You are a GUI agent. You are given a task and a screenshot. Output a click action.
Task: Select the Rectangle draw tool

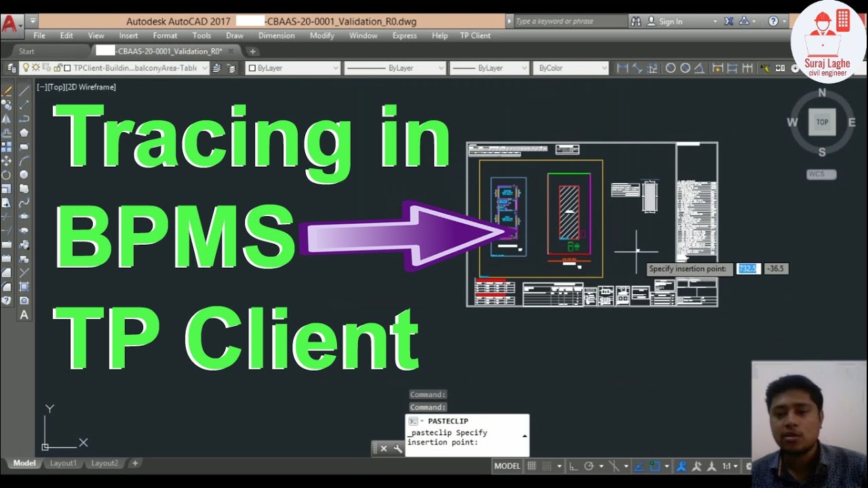pyautogui.click(x=24, y=146)
